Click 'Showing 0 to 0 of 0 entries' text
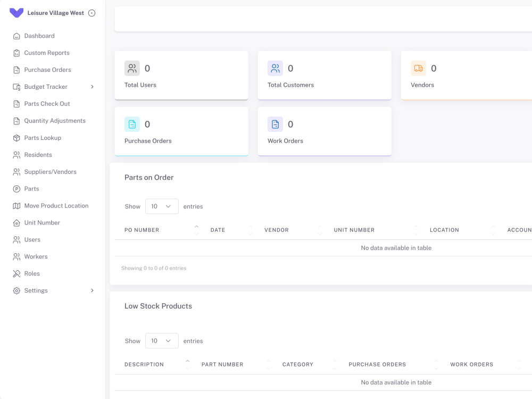 pyautogui.click(x=154, y=268)
